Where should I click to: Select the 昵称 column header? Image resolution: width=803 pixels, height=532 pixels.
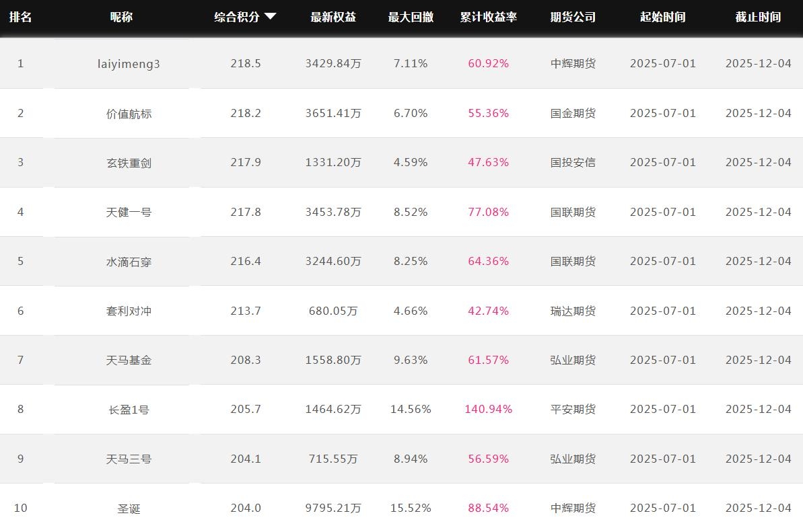click(122, 17)
